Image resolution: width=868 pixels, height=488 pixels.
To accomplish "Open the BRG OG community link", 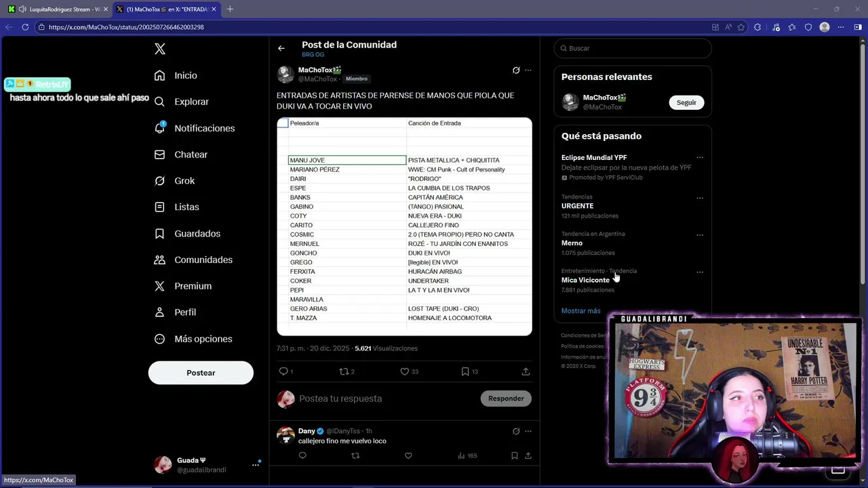I will click(x=313, y=54).
